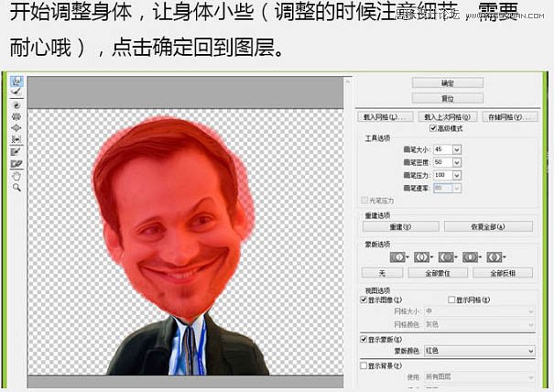Image resolution: width=554 pixels, height=392 pixels.
Task: Click the brush density value field showing 50
Action: click(x=443, y=163)
